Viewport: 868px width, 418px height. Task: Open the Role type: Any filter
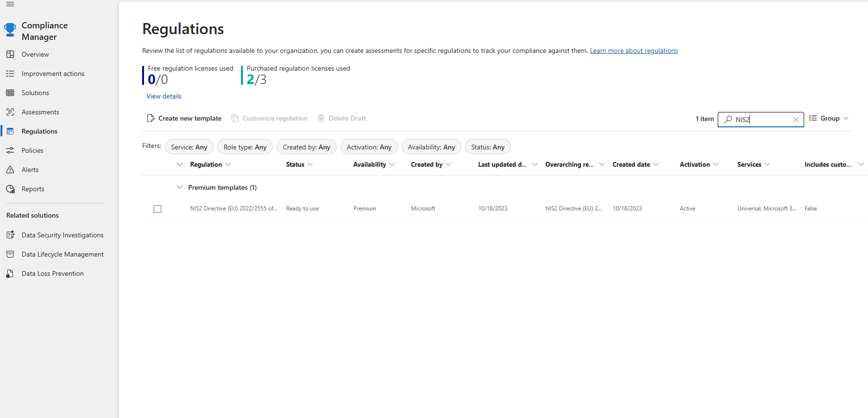(x=245, y=147)
